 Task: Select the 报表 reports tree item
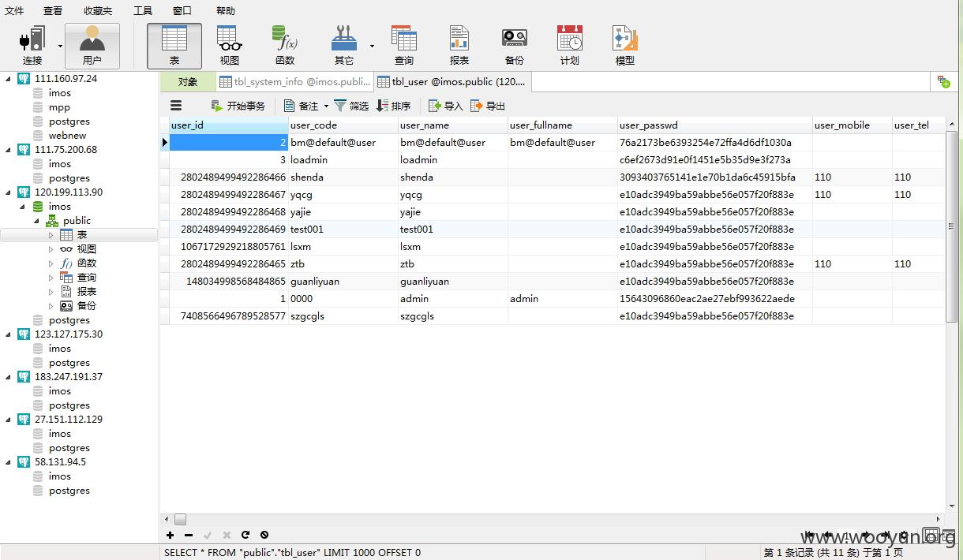86,292
